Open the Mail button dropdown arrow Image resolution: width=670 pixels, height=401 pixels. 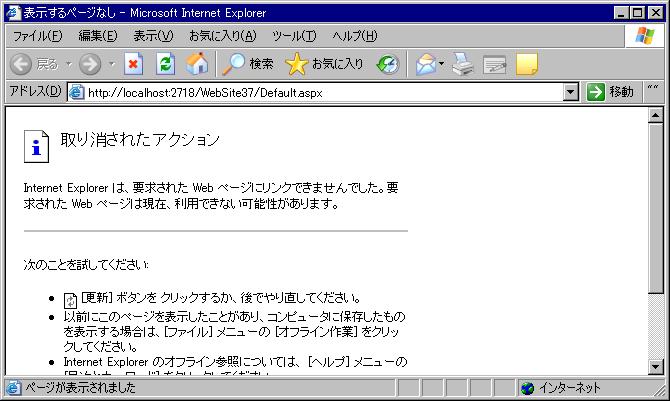(441, 64)
